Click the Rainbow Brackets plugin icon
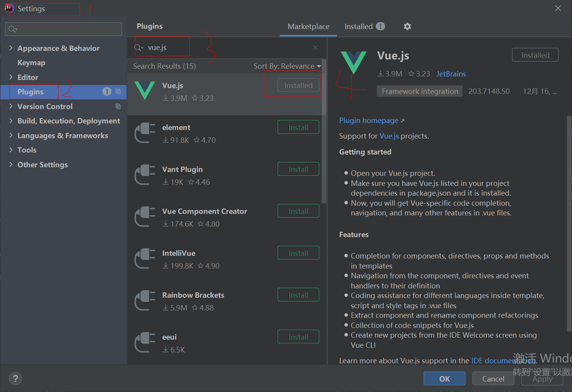 coord(145,300)
